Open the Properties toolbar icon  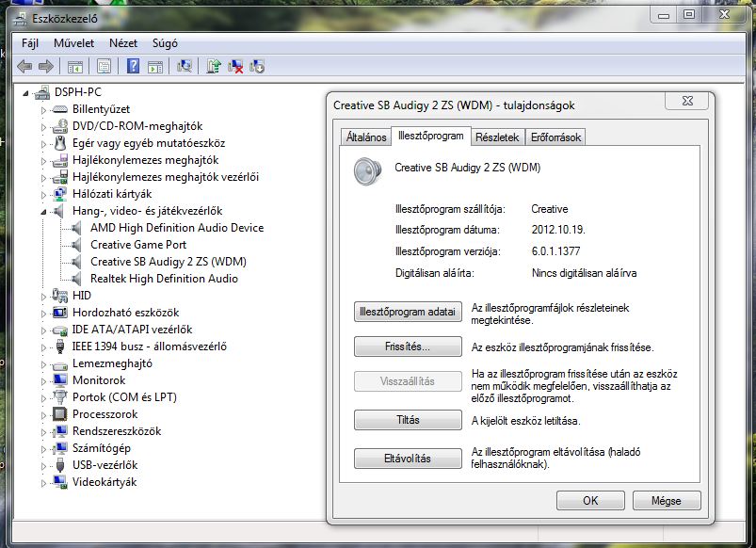[x=104, y=66]
